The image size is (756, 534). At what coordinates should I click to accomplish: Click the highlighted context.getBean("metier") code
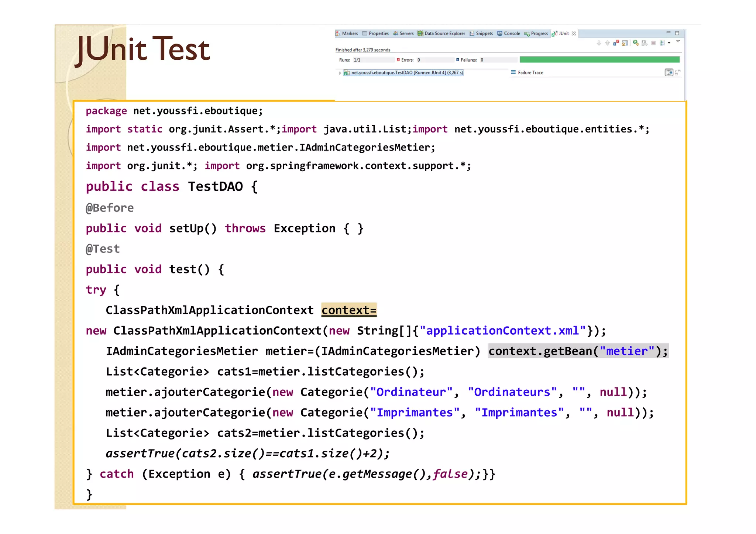(578, 351)
